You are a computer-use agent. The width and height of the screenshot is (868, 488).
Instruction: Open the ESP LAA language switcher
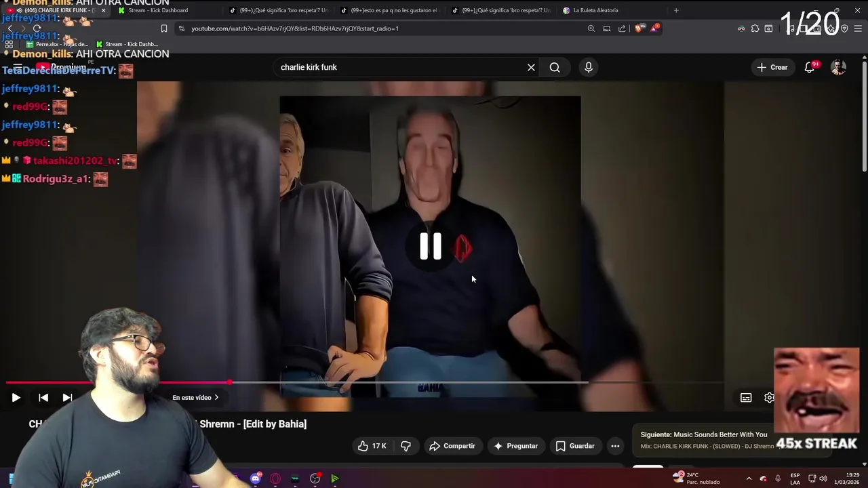click(795, 479)
